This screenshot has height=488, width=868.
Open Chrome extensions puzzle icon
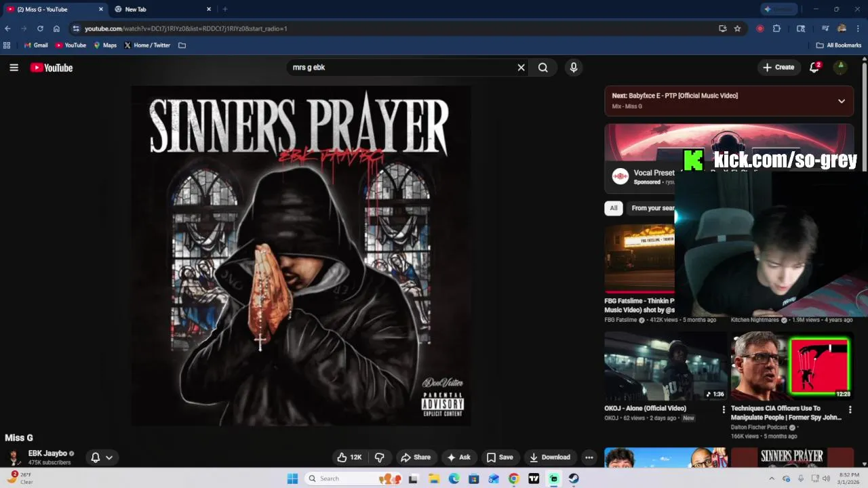pyautogui.click(x=776, y=28)
